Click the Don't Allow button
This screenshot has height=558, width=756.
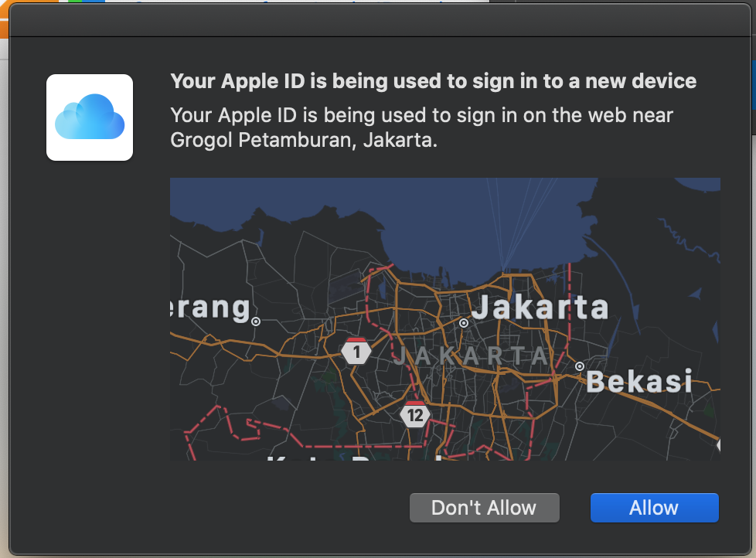(x=484, y=508)
